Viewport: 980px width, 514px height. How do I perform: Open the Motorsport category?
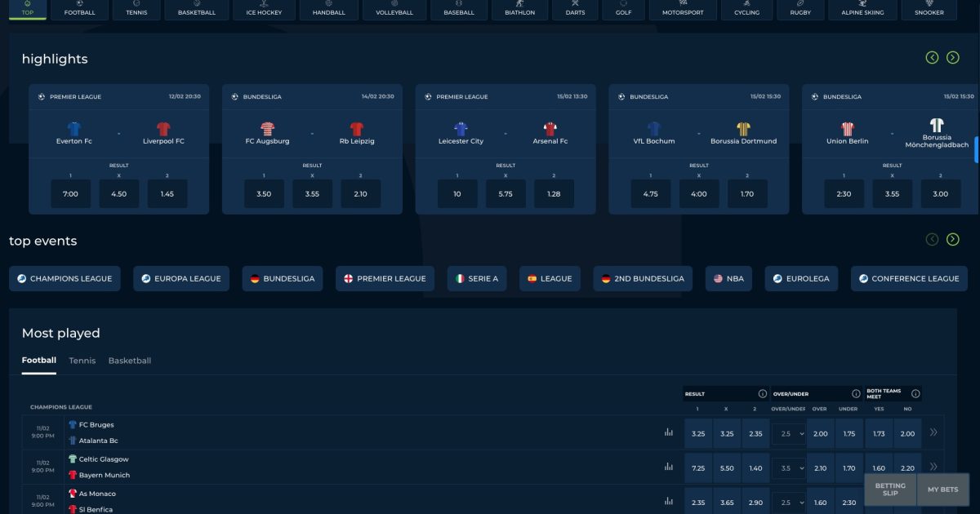[683, 10]
